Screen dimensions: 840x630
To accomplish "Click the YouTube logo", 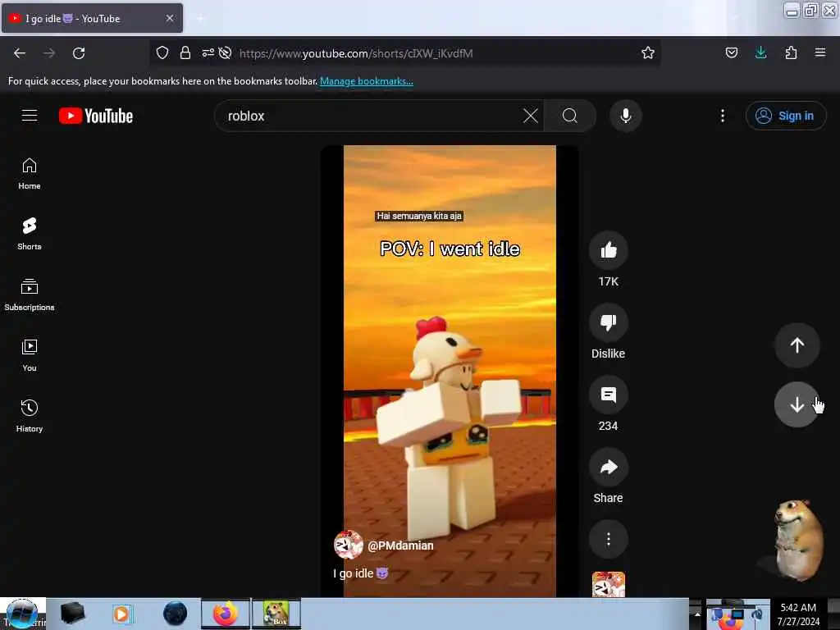I will (x=96, y=116).
